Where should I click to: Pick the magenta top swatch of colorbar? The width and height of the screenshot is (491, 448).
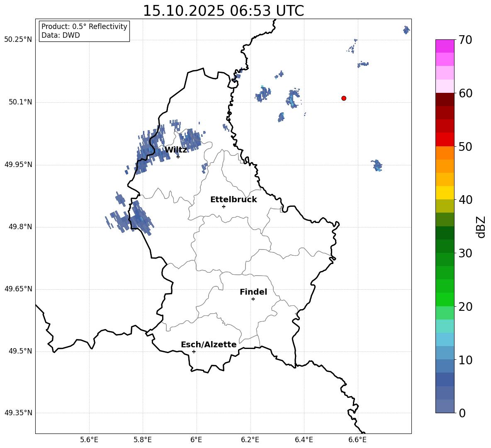pos(445,46)
